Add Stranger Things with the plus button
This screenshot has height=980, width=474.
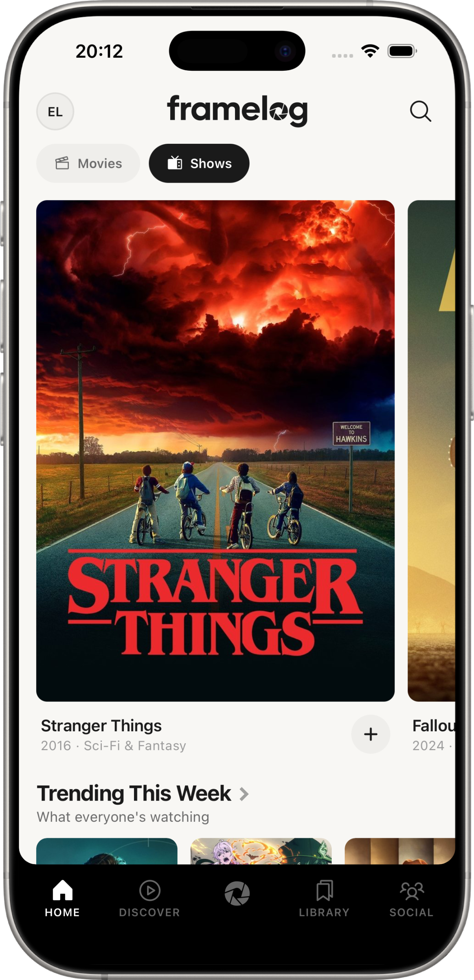coord(371,734)
